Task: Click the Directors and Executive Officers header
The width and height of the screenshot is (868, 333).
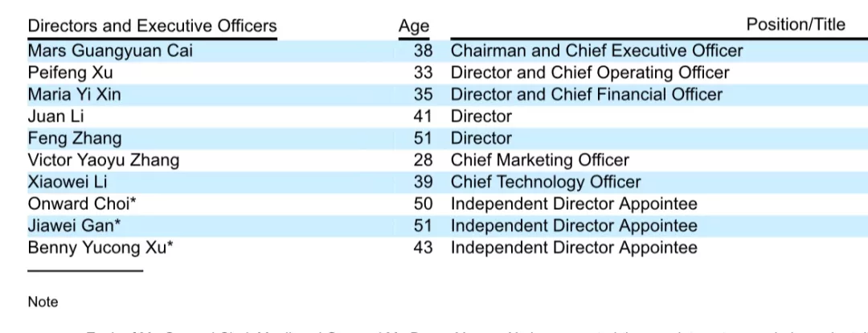Action: (x=152, y=26)
